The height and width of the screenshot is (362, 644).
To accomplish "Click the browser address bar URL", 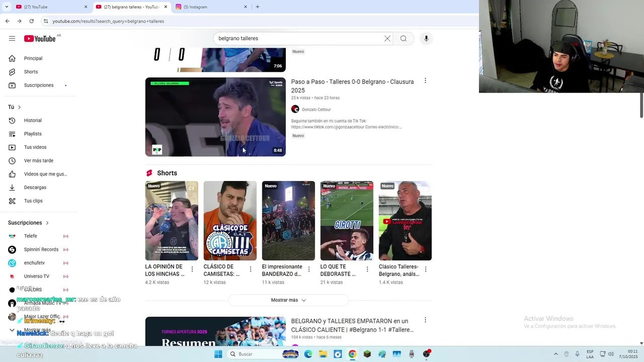I will 108,21.
